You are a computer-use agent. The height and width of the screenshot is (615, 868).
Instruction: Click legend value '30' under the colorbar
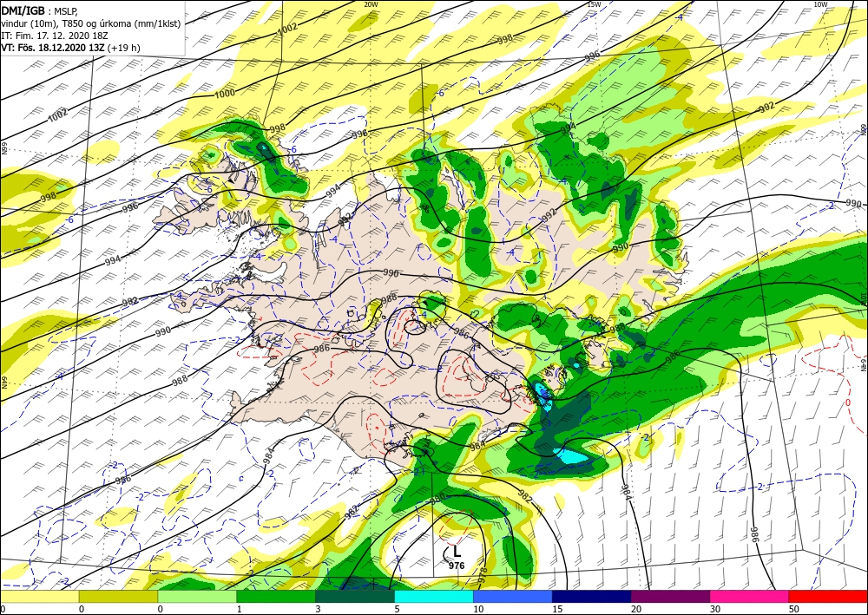coord(715,609)
